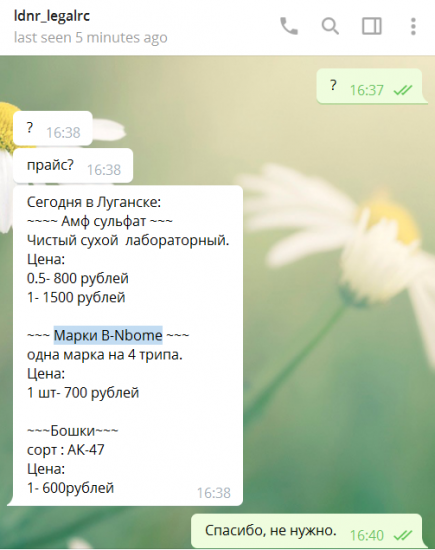
Task: Click the 16:40 timestamp
Action: 367,535
